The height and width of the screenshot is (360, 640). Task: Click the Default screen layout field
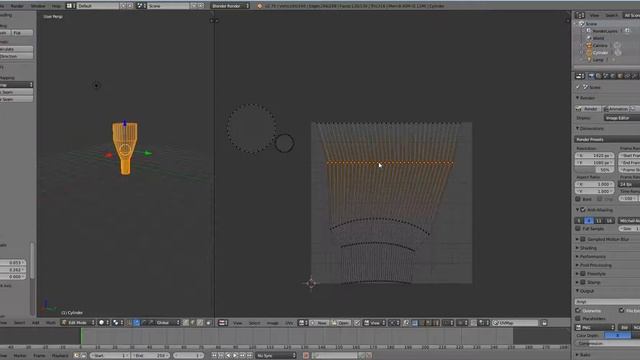tap(98, 6)
